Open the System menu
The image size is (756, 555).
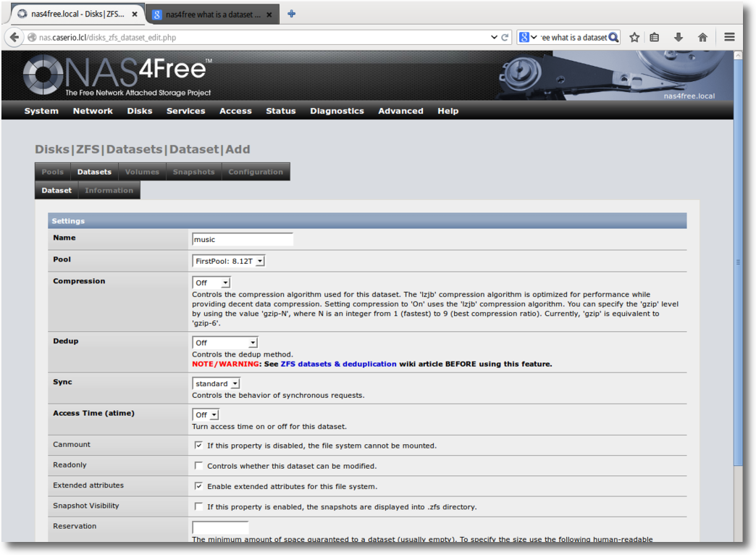coord(41,111)
